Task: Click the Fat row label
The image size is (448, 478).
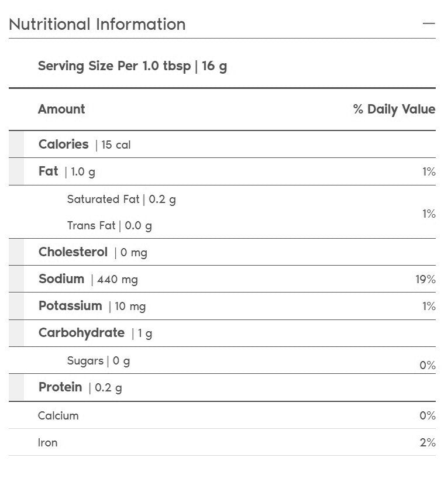Action: (48, 171)
